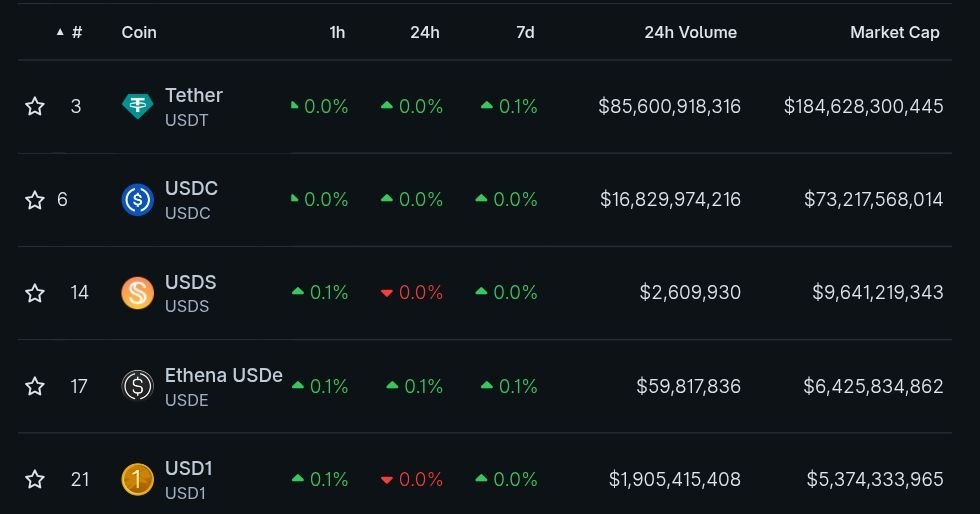
Task: Add Ethena USDe to favorites star
Action: (35, 386)
